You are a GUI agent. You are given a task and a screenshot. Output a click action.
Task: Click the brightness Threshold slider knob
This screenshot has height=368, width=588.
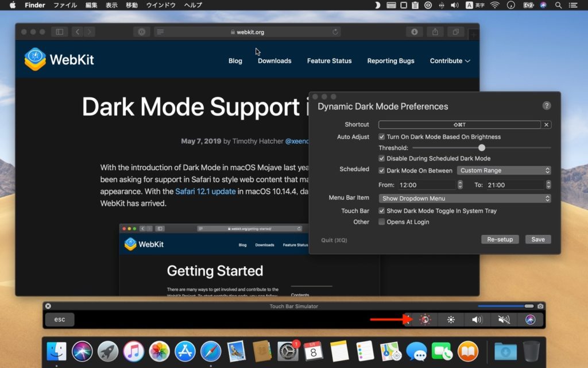tap(482, 148)
